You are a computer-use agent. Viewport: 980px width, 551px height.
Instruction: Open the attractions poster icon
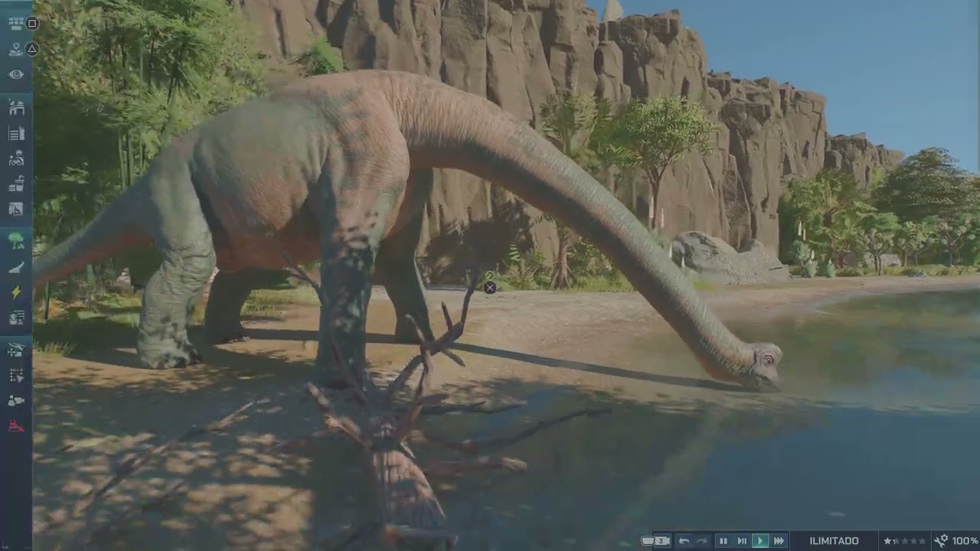point(16,208)
